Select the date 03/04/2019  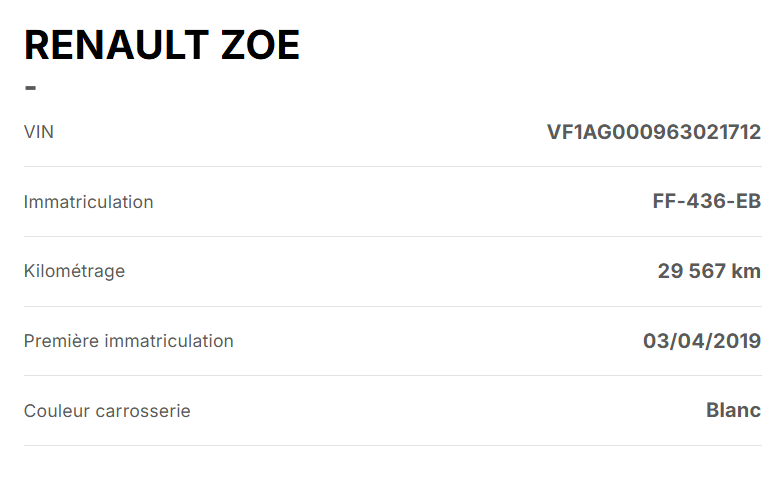pos(701,341)
